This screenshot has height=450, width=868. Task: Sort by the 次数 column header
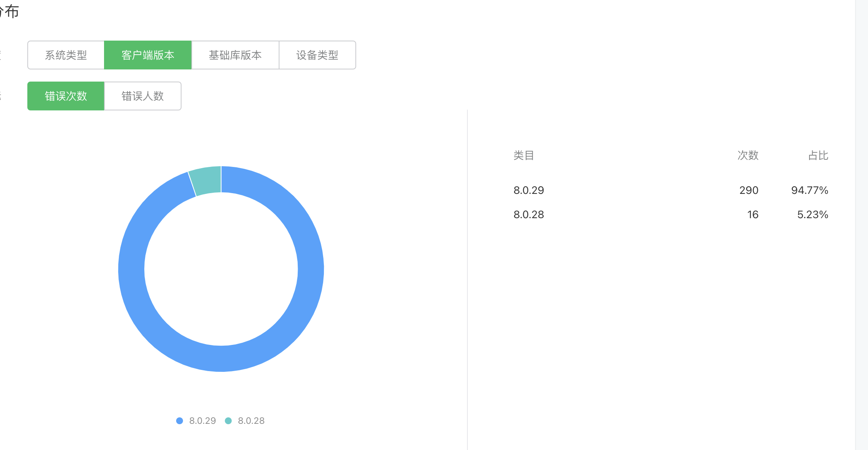(x=748, y=155)
